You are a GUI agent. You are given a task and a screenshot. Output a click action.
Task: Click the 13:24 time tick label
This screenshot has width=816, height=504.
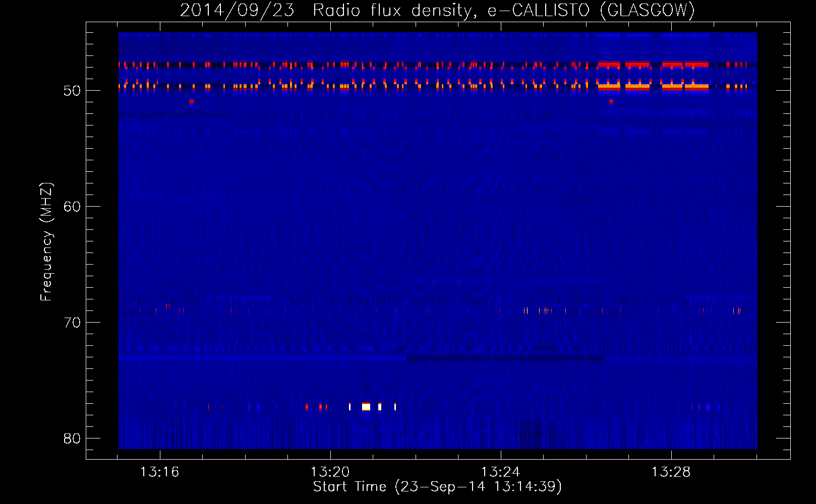pos(500,472)
